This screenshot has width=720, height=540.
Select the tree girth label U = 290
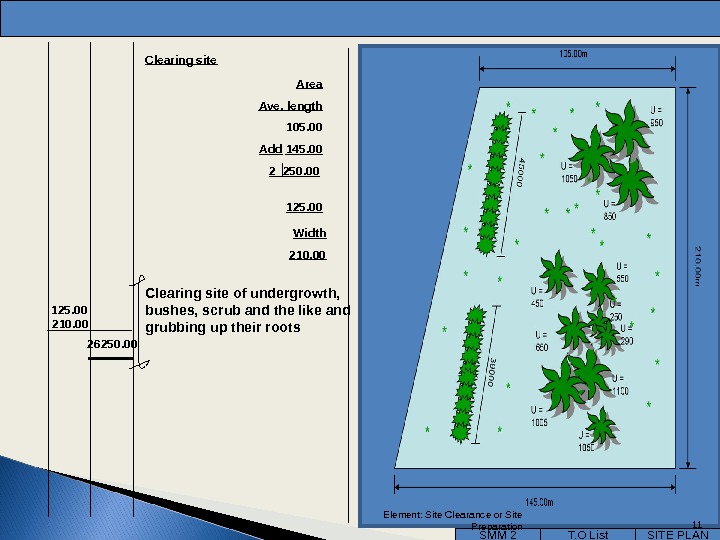627,335
